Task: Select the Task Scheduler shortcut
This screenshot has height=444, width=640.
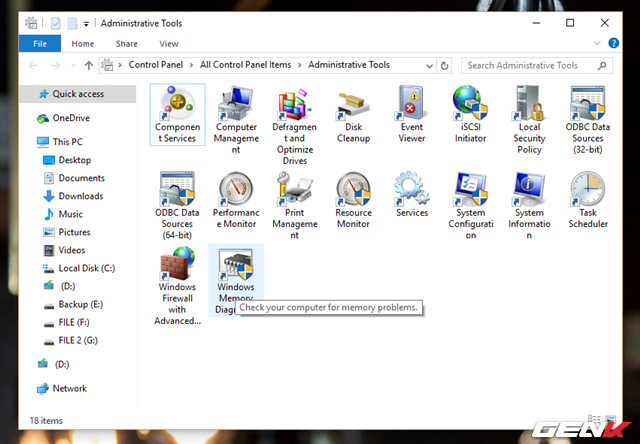Action: [x=587, y=197]
